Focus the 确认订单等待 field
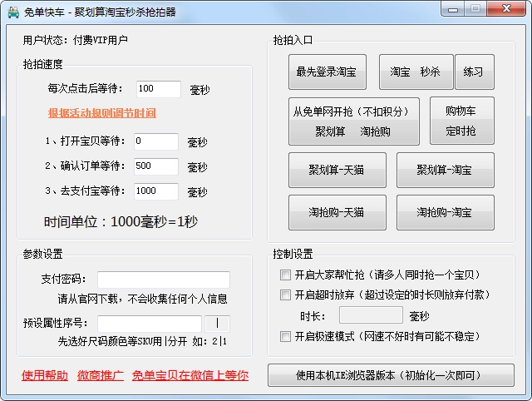Image resolution: width=532 pixels, height=401 pixels. [156, 166]
